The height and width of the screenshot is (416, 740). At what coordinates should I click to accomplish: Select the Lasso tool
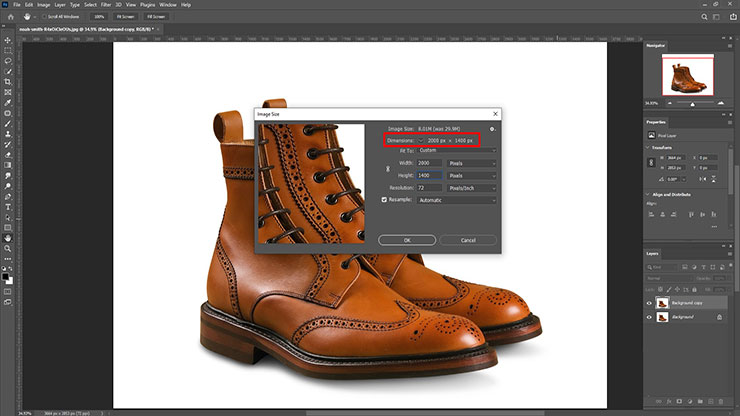point(8,59)
